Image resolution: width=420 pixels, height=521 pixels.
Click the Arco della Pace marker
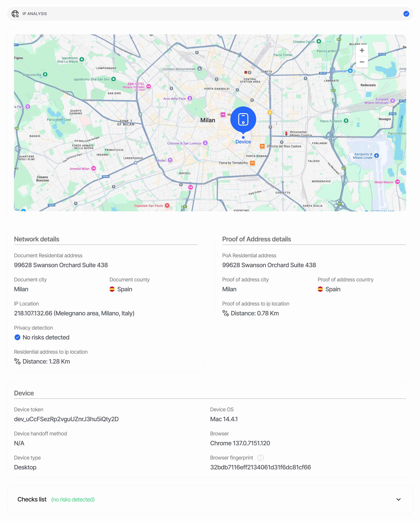[190, 98]
